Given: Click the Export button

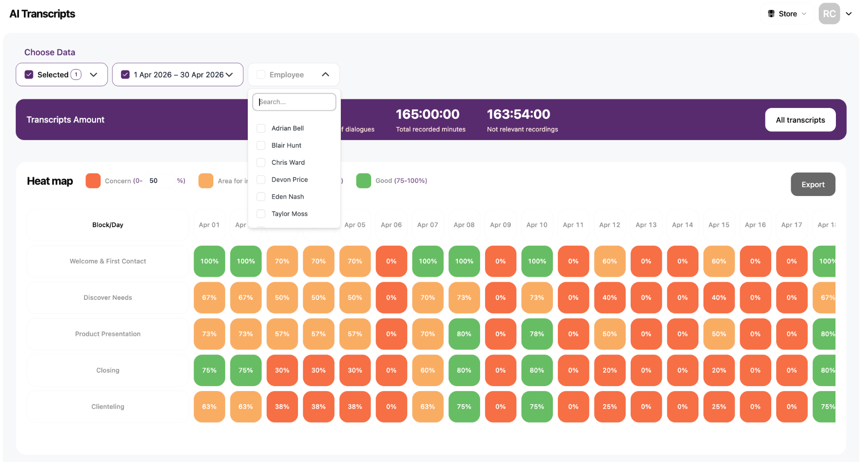Looking at the screenshot, I should (x=813, y=184).
